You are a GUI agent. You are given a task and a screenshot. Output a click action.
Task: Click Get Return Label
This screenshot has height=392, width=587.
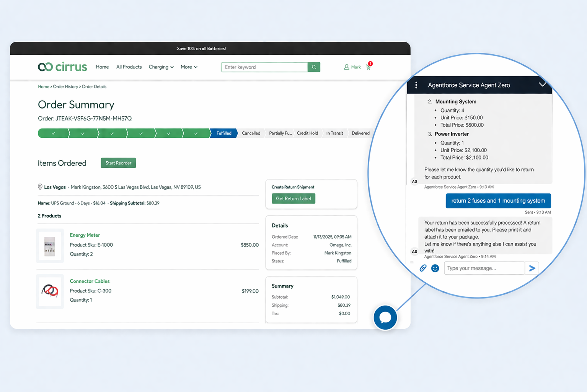point(293,198)
